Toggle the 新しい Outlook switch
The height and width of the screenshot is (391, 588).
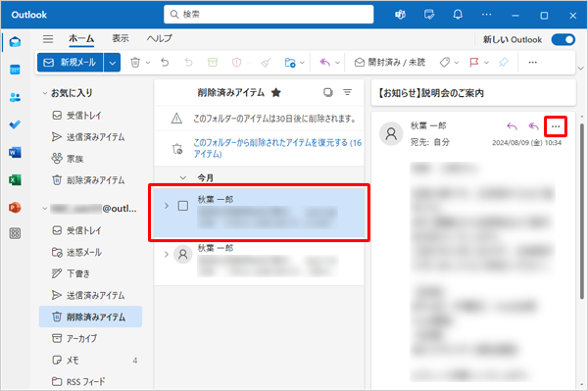(563, 40)
